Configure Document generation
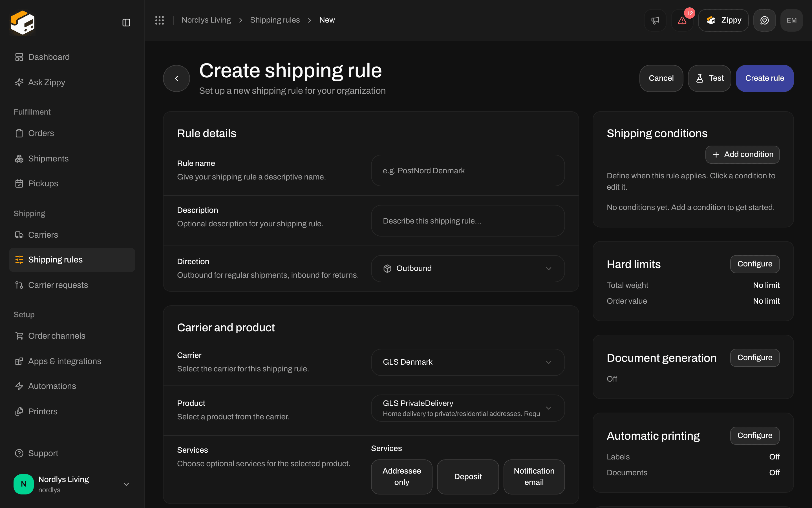Screen dimensions: 812x508 point(754,358)
